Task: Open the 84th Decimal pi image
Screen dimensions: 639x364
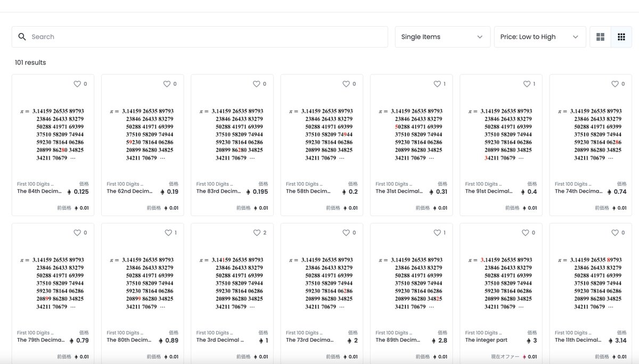Action: click(x=52, y=135)
